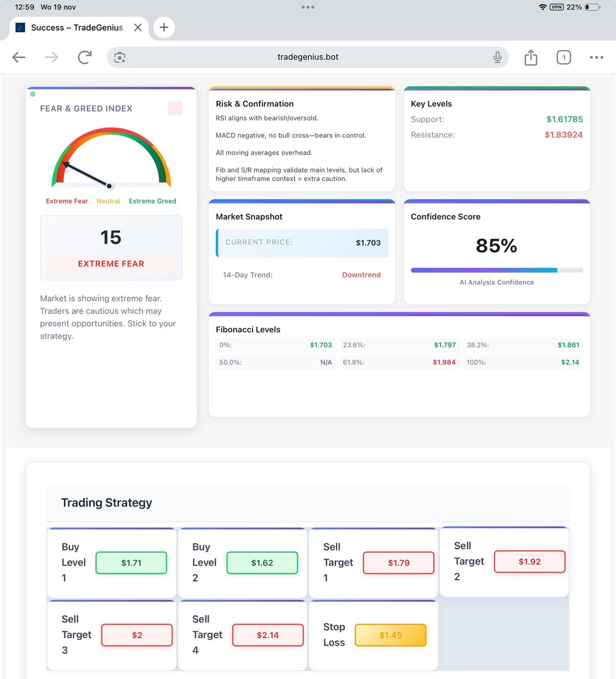The height and width of the screenshot is (679, 616).
Task: Open the tab overview showing 1 tab
Action: (x=563, y=57)
